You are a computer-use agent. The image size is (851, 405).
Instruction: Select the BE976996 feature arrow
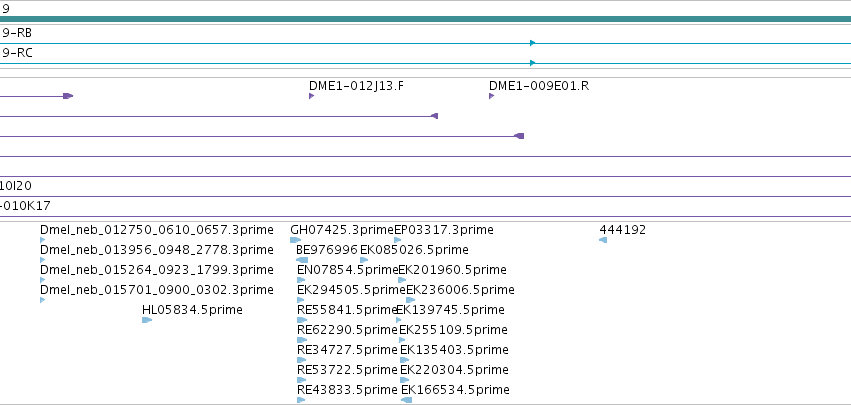point(302,260)
